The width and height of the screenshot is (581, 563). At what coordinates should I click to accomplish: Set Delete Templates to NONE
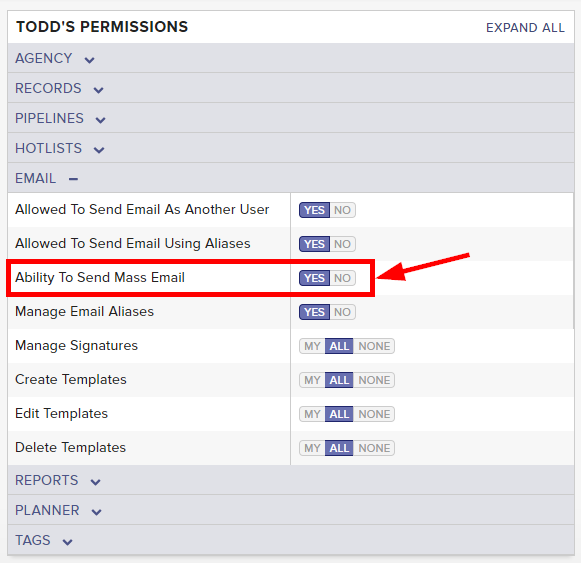[x=374, y=448]
